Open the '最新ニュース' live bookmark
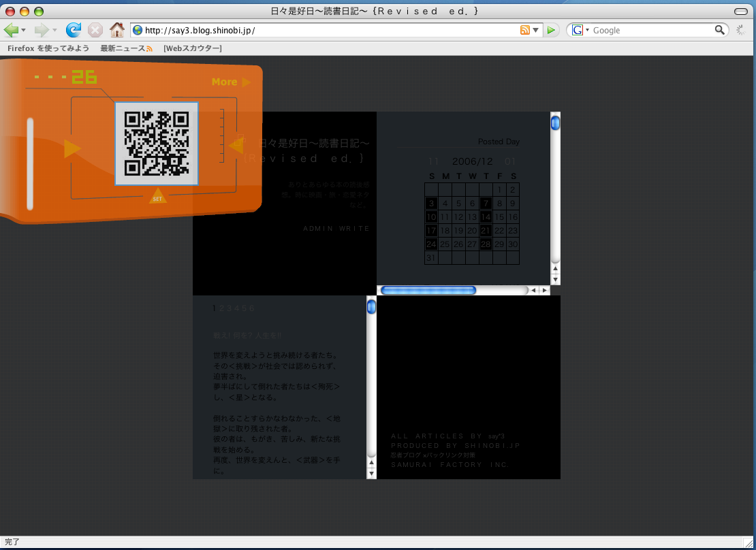The image size is (756, 550). (x=126, y=48)
